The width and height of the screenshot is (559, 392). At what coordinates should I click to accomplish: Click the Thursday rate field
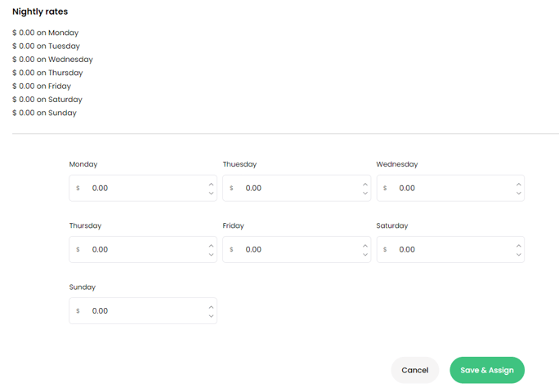[143, 249]
